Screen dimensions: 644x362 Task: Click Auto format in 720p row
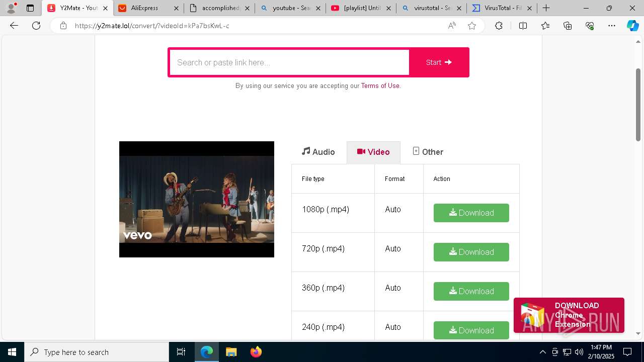[393, 248]
